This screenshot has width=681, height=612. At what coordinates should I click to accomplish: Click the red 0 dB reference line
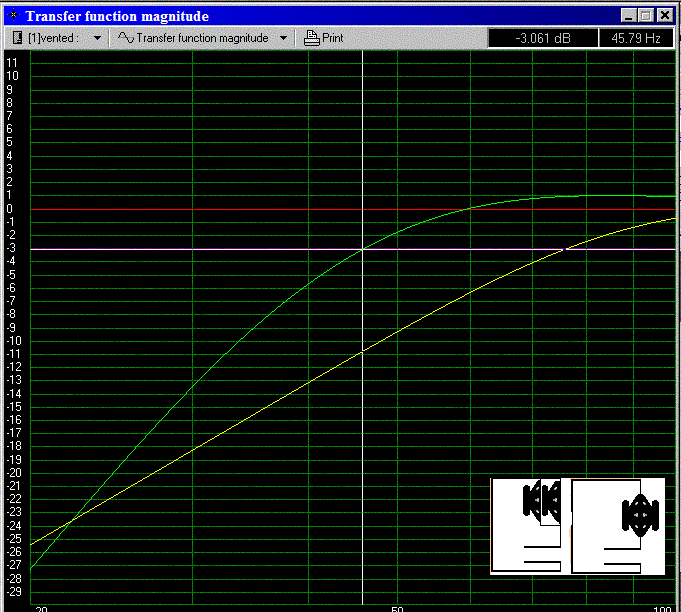[x=353, y=209]
